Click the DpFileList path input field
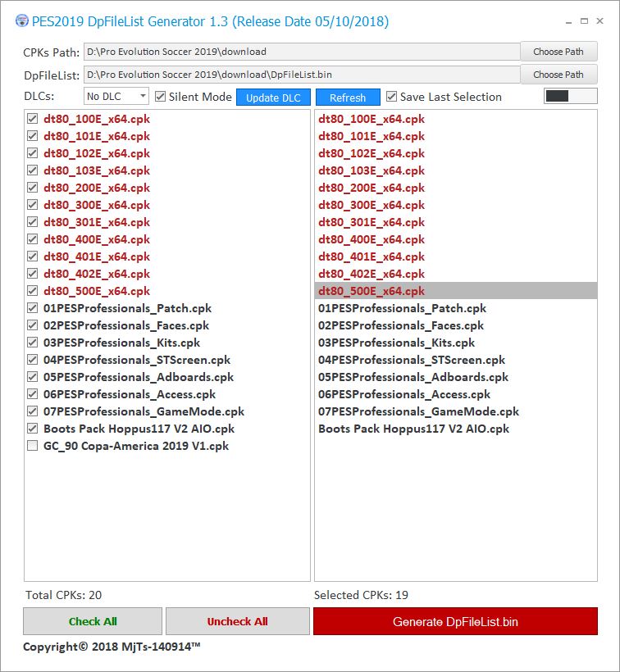Image resolution: width=620 pixels, height=672 pixels. [x=302, y=75]
